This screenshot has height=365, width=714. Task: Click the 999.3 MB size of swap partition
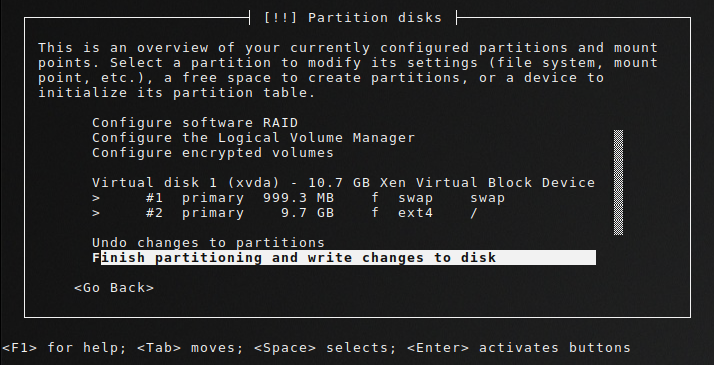pyautogui.click(x=298, y=198)
